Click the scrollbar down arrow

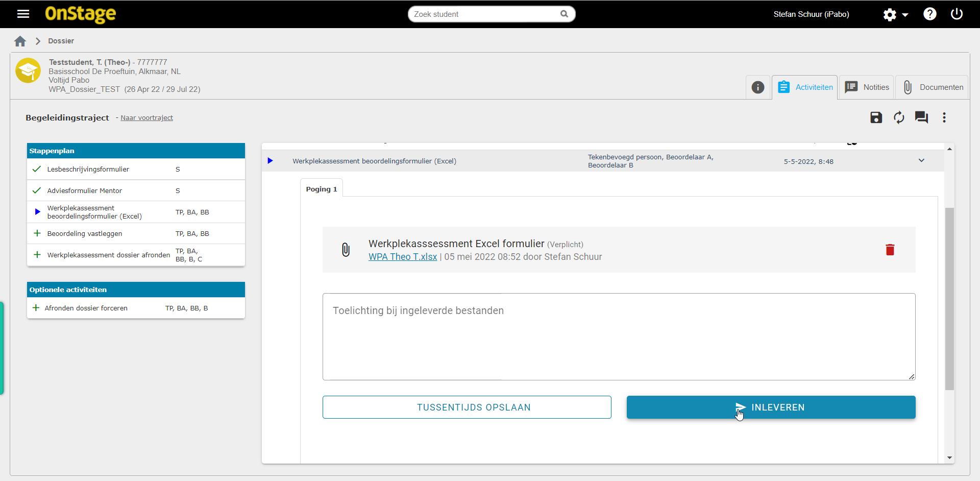[x=949, y=458]
